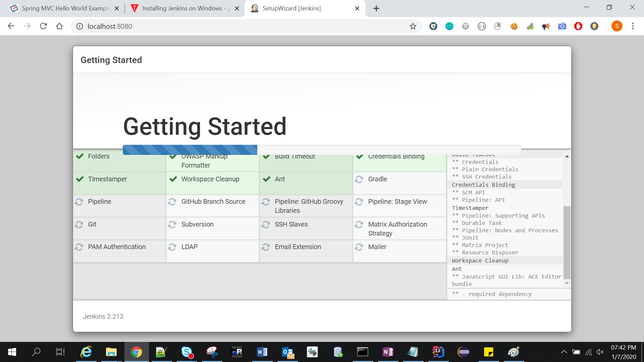Click the cookie extension icon
This screenshot has height=362, width=644.
[x=514, y=26]
